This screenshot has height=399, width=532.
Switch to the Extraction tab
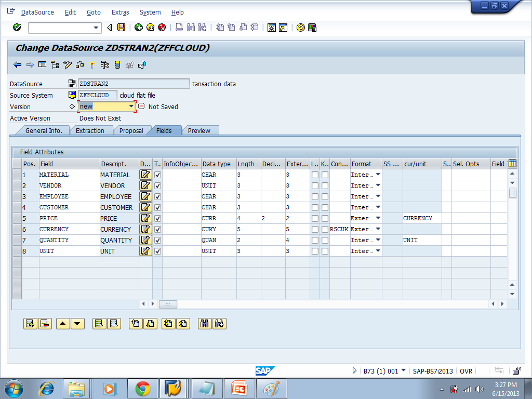coord(90,130)
